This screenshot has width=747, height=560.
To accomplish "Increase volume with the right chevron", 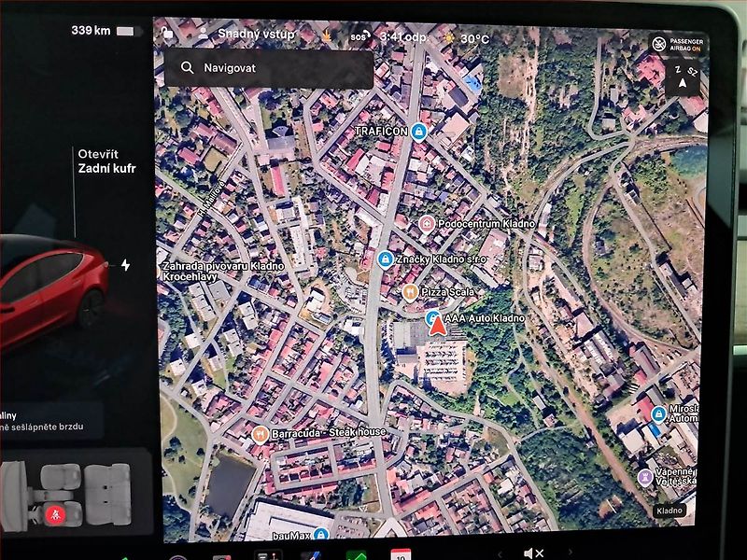I will point(571,553).
